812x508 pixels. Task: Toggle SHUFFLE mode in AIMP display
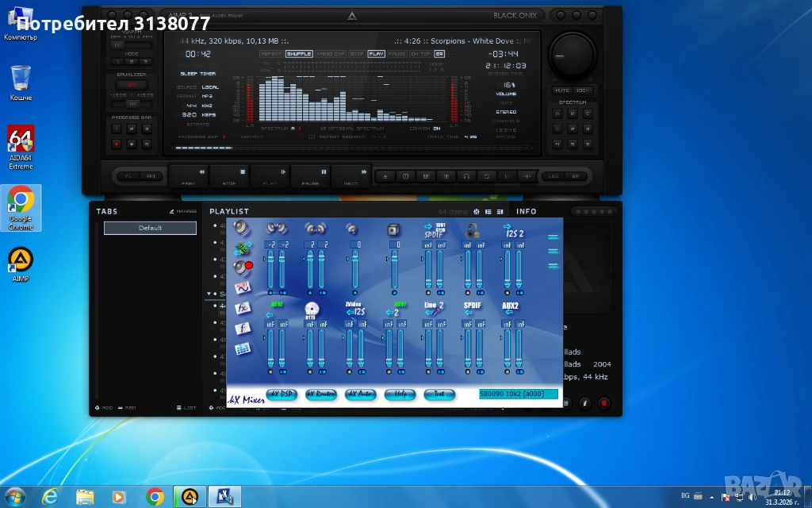coord(298,54)
